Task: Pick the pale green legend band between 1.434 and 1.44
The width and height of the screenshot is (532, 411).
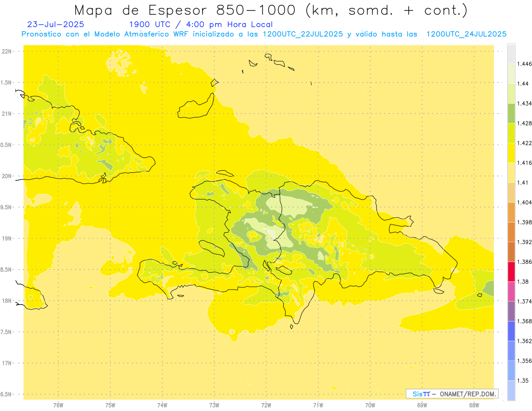Action: click(511, 94)
